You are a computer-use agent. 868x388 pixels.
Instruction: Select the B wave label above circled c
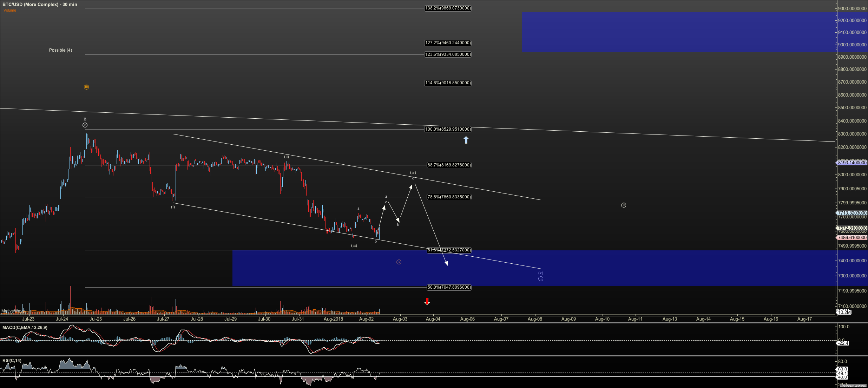(85, 119)
